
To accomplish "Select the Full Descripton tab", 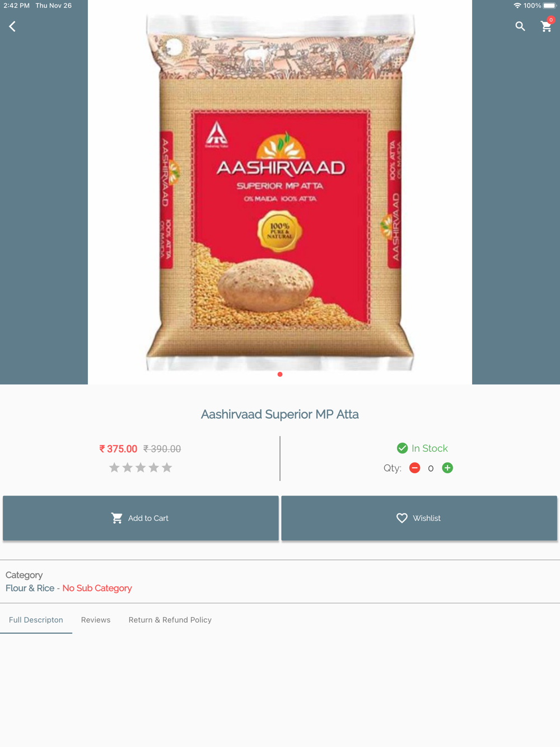I will click(36, 620).
